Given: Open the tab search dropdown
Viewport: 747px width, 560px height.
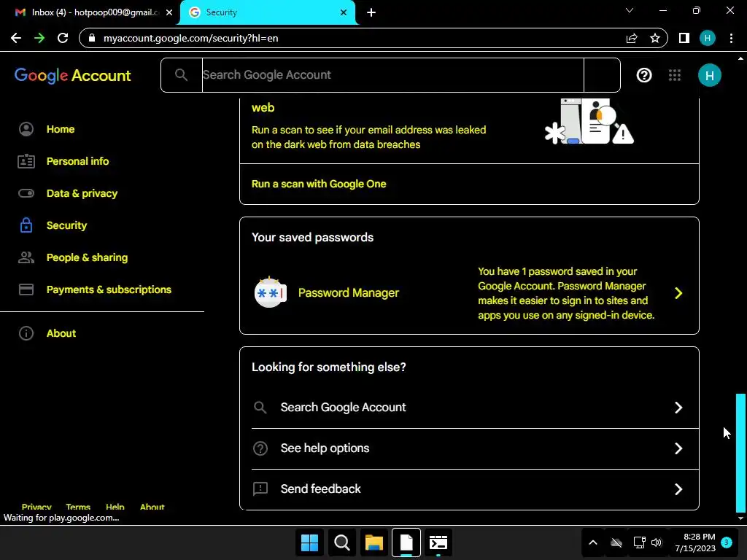Looking at the screenshot, I should tap(630, 10).
